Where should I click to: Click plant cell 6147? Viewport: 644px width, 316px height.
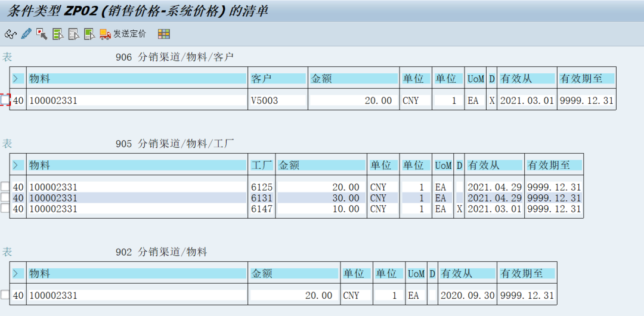pos(262,209)
